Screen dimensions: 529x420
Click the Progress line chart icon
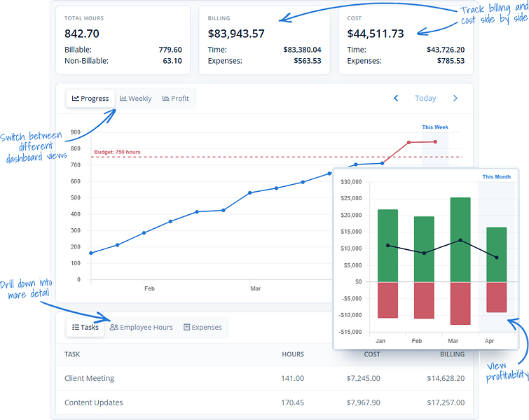pos(75,99)
